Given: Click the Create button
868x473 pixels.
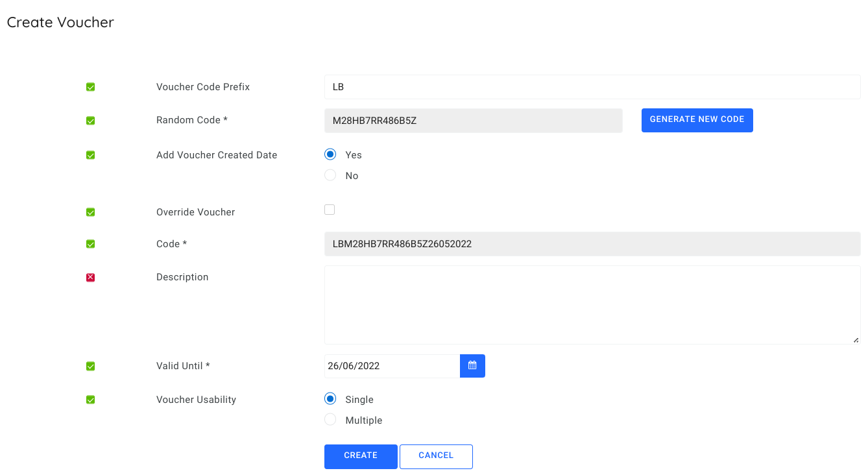Looking at the screenshot, I should 361,456.
